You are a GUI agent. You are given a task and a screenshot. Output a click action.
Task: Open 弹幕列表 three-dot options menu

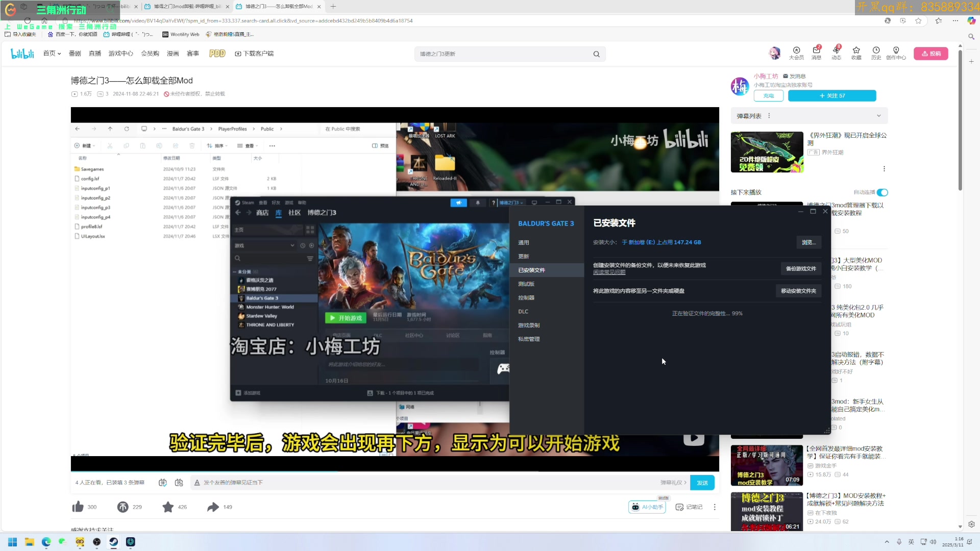pos(769,116)
